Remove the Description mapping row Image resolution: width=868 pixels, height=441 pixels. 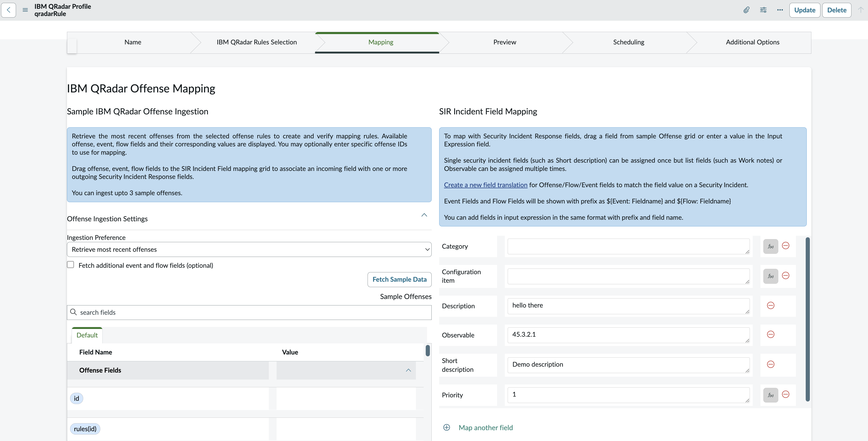(771, 305)
